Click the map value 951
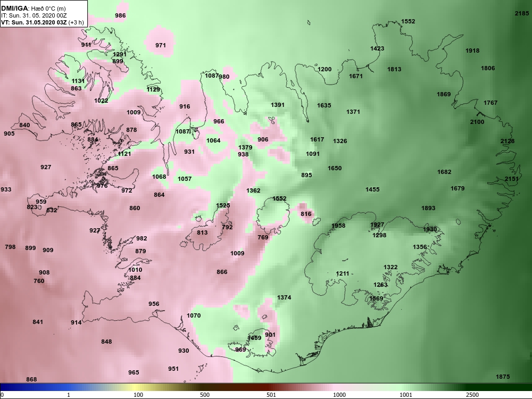The height and width of the screenshot is (399, 532). click(x=173, y=369)
